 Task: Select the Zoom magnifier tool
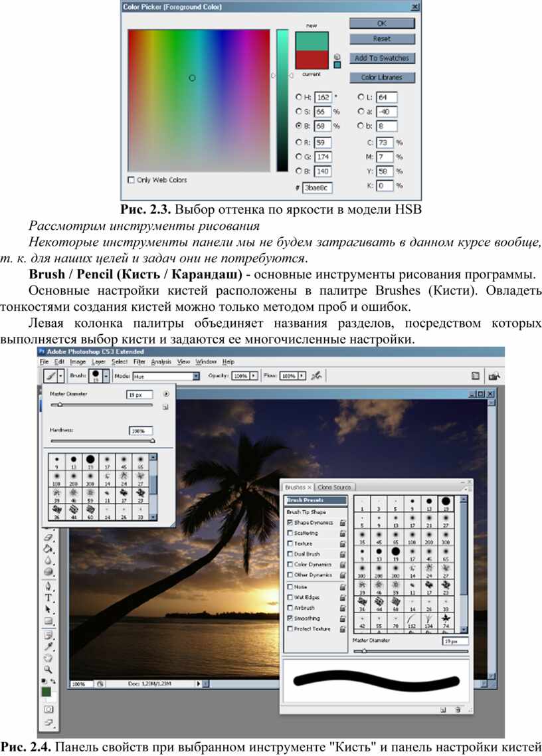click(x=48, y=669)
